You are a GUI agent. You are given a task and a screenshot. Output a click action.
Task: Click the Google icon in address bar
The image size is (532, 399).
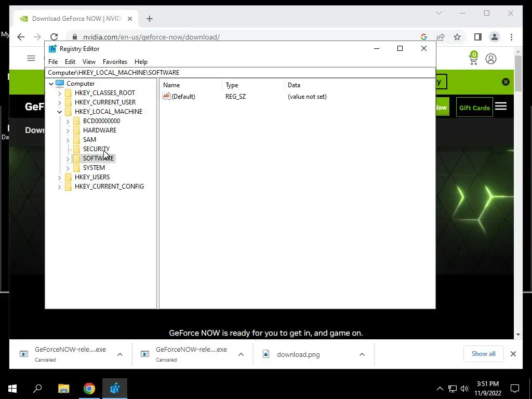(424, 37)
